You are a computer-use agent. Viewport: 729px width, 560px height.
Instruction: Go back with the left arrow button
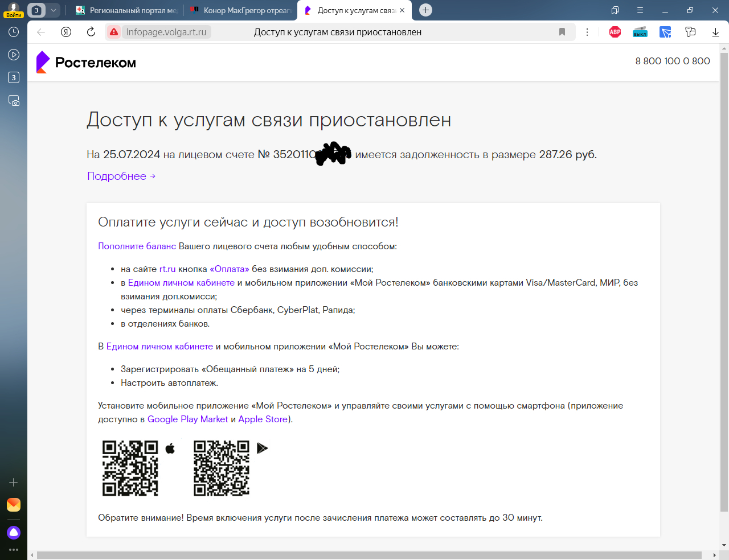tap(41, 32)
